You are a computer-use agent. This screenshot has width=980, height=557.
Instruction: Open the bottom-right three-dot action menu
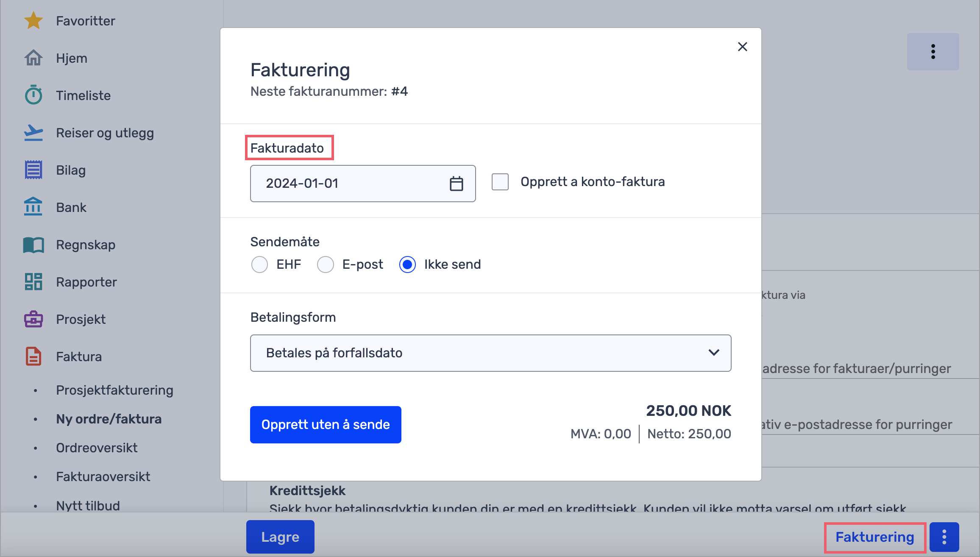pos(944,536)
